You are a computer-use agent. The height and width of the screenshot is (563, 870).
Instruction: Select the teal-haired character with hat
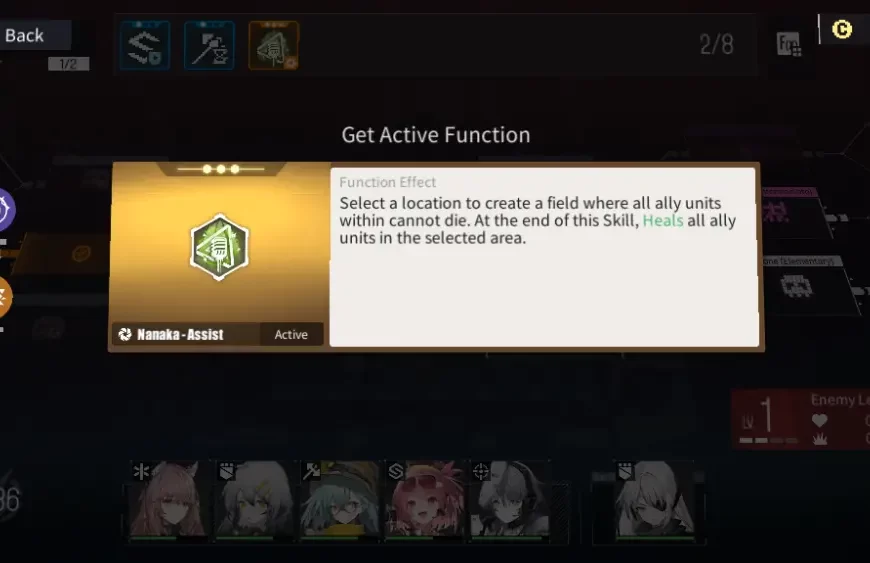[340, 501]
